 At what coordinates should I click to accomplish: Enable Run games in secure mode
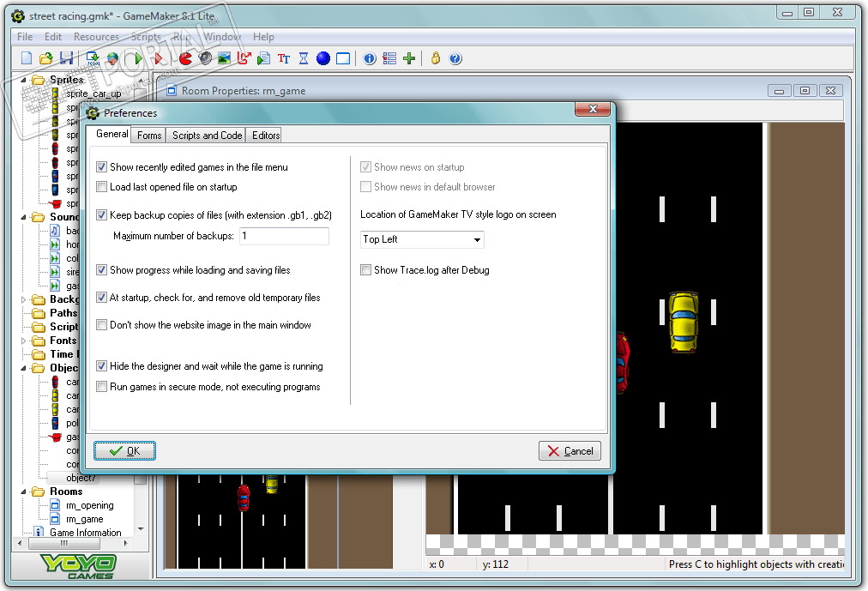(x=101, y=386)
